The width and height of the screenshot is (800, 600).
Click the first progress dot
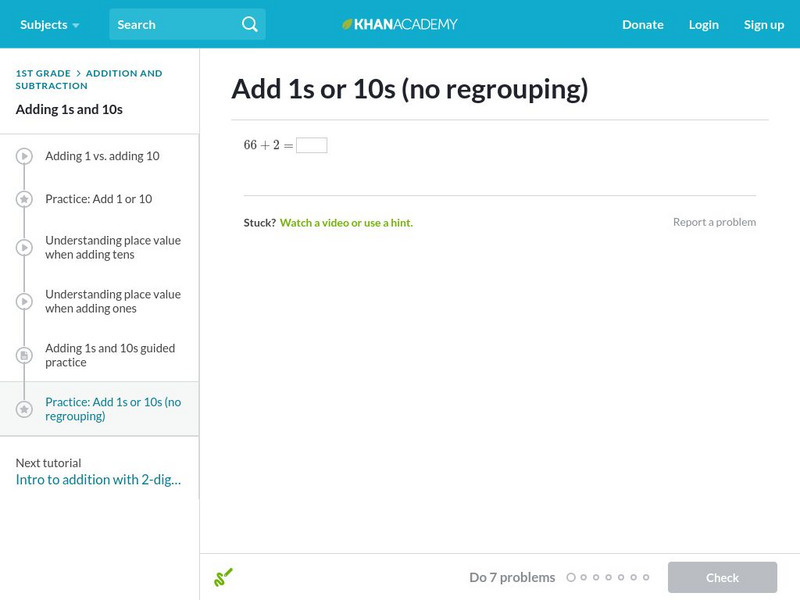pyautogui.click(x=572, y=577)
